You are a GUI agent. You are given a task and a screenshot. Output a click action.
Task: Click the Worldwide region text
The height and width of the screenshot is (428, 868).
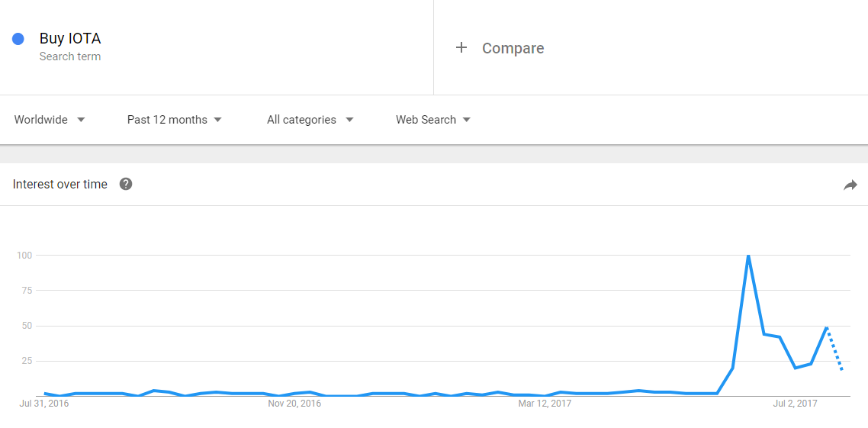click(x=41, y=120)
